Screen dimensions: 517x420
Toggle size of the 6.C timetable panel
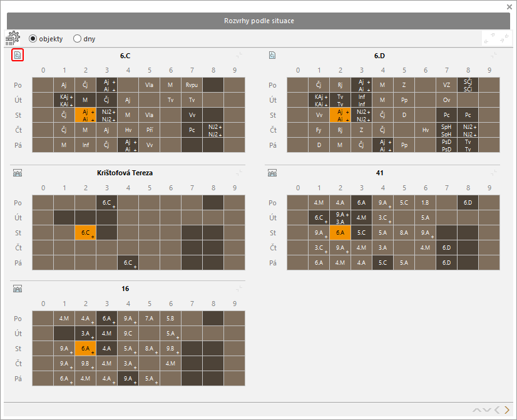(239, 55)
